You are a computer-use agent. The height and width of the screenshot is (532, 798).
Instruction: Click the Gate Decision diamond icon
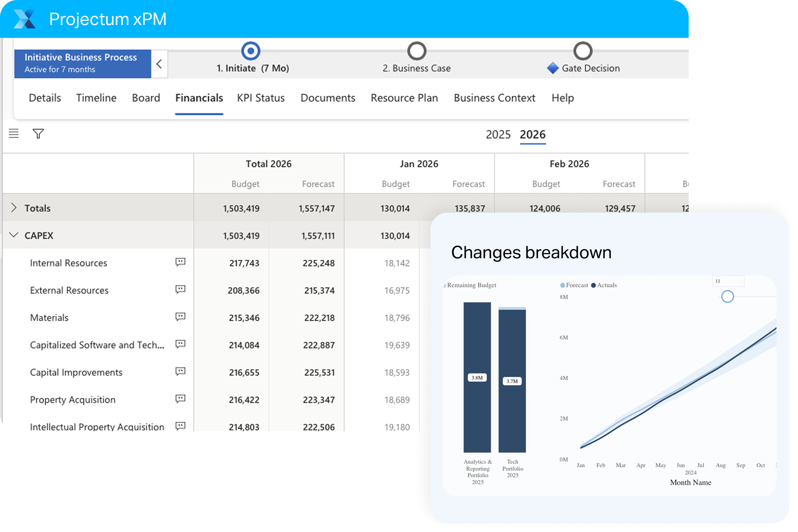click(x=552, y=68)
